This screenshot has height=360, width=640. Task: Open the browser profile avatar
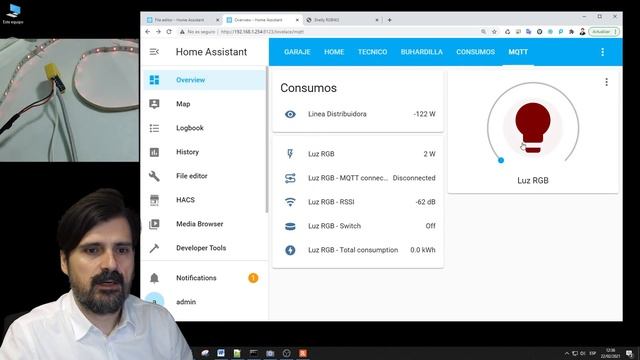tap(582, 31)
